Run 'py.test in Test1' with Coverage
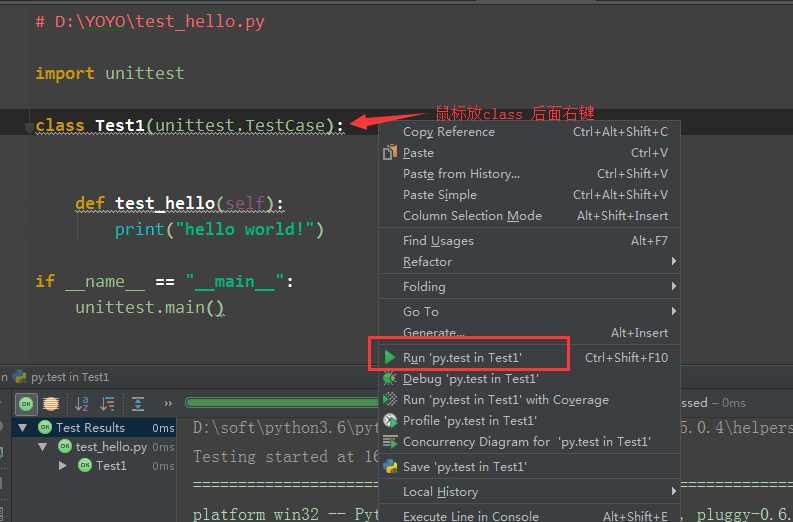This screenshot has height=522, width=793. (530, 400)
